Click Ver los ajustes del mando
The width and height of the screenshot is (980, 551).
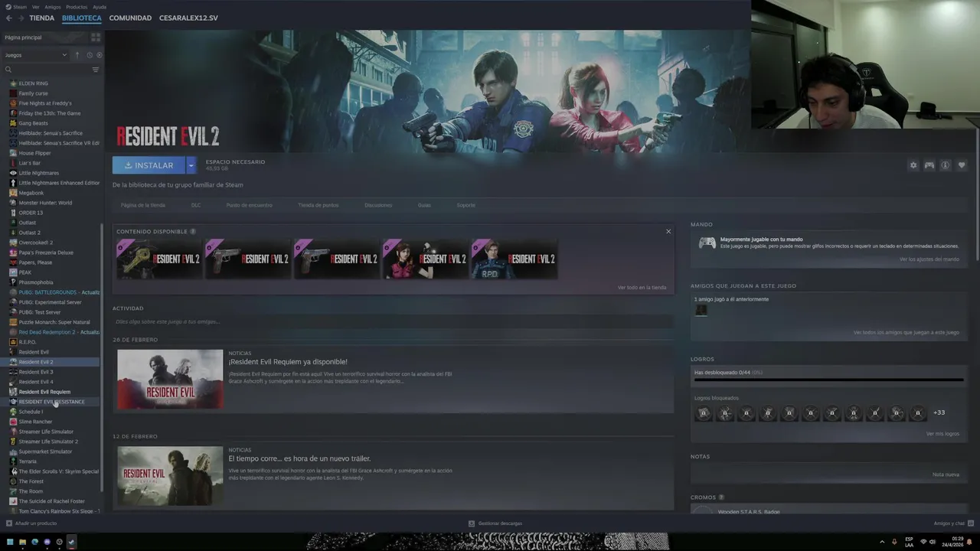click(x=929, y=259)
